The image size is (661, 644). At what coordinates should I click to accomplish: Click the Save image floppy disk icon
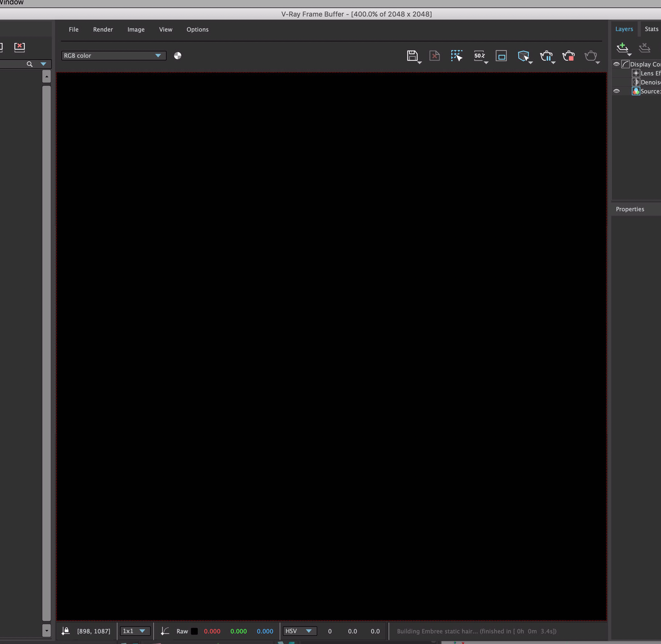[412, 56]
